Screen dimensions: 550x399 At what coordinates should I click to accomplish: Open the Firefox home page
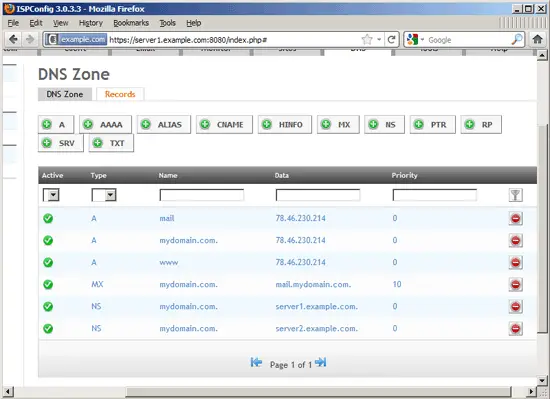537,39
